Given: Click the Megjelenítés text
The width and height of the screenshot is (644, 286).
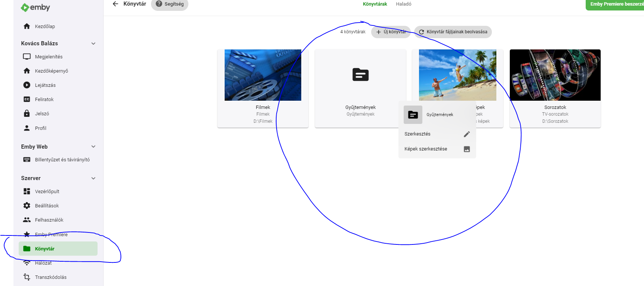Looking at the screenshot, I should click(49, 57).
